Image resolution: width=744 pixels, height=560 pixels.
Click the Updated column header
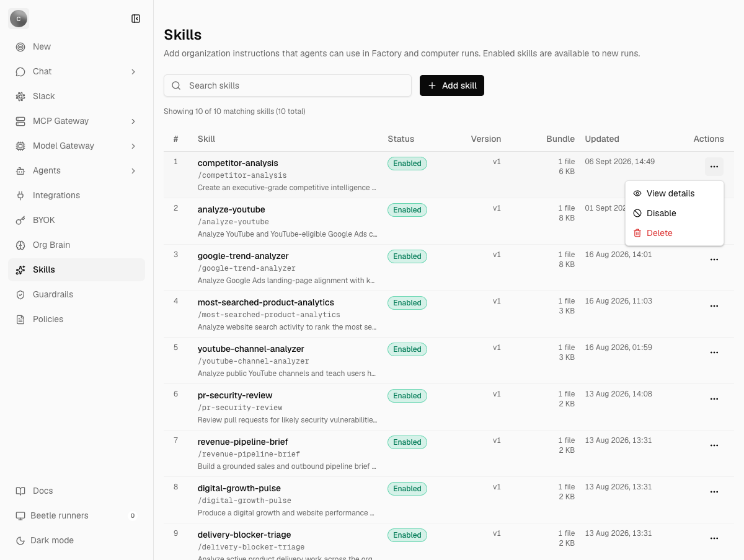pos(602,139)
